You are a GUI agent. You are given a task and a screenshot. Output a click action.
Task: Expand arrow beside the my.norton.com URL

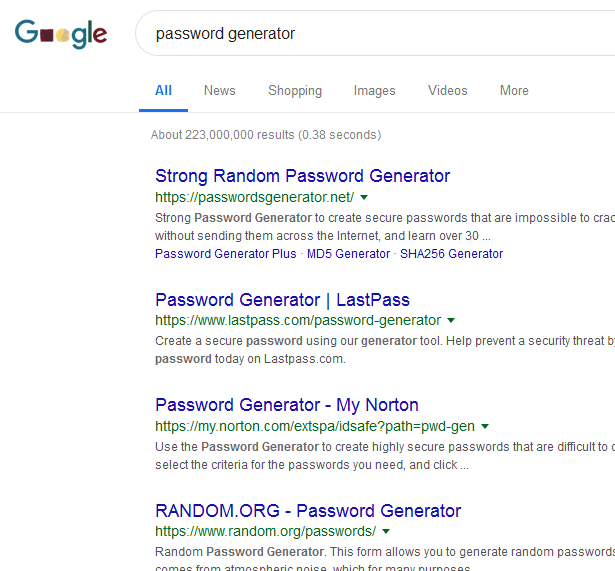tap(485, 426)
